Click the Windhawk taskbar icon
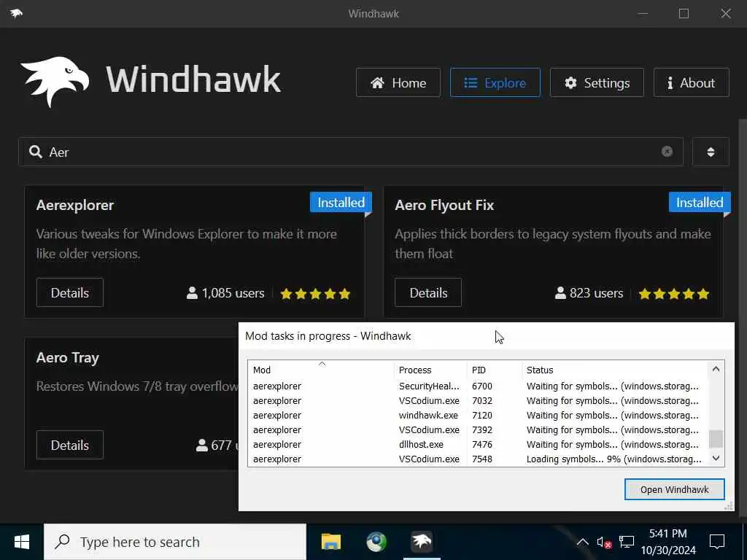Viewport: 747px width, 560px height. click(422, 542)
